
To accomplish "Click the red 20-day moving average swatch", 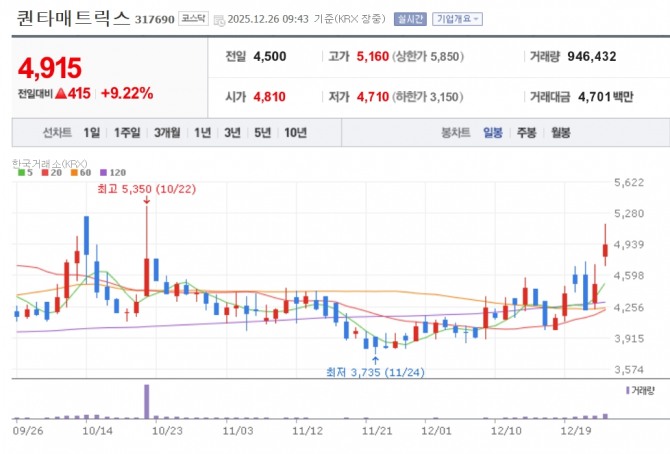I will [x=45, y=173].
